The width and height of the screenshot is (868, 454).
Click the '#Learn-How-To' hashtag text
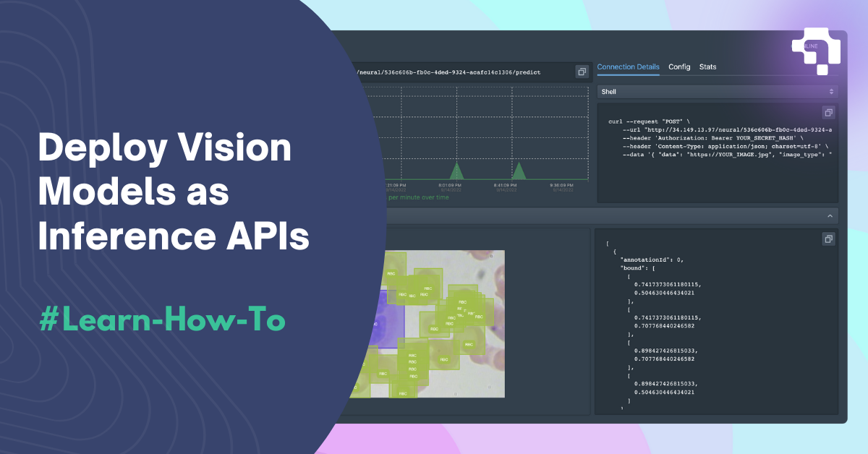point(161,321)
